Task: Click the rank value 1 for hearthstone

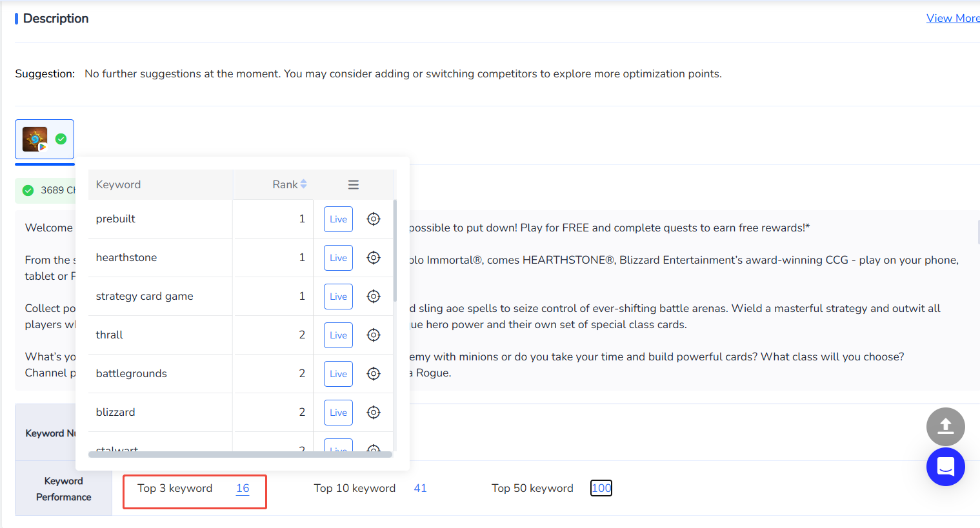Action: tap(302, 258)
